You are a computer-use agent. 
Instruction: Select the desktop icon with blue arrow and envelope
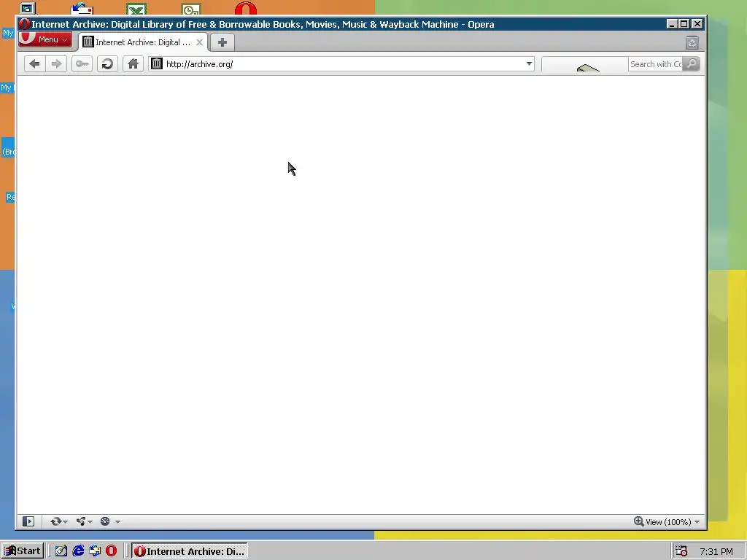82,9
